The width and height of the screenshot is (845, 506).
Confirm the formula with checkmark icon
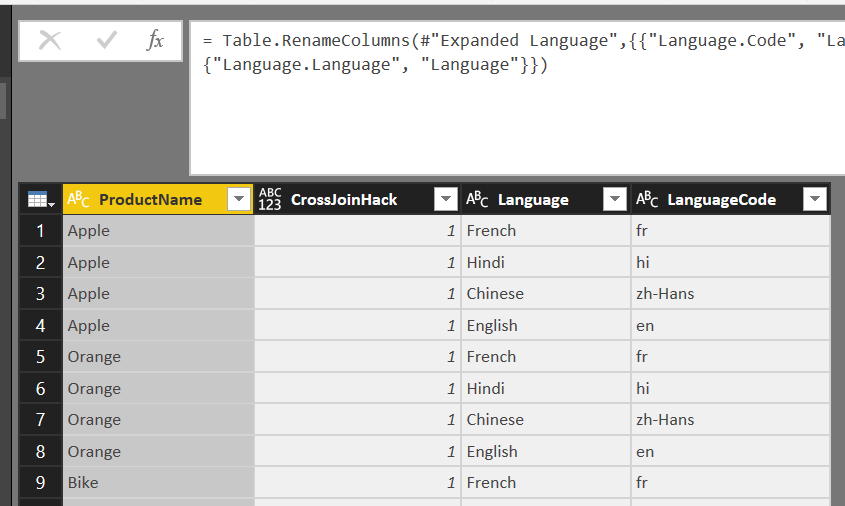click(107, 40)
